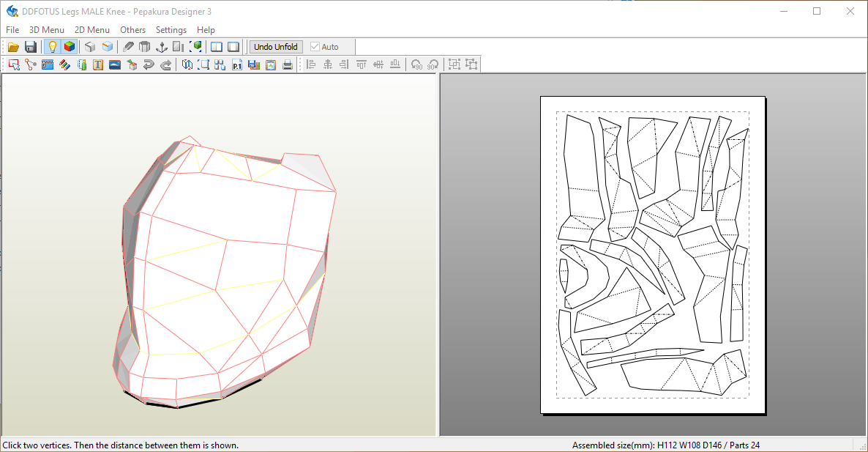
Task: Click the green candle page icon
Action: pyautogui.click(x=82, y=64)
